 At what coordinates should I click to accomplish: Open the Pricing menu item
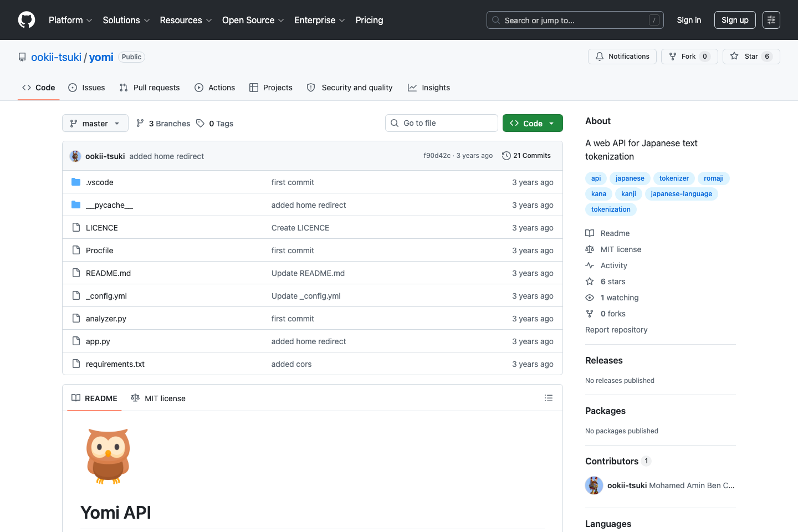[x=369, y=20]
